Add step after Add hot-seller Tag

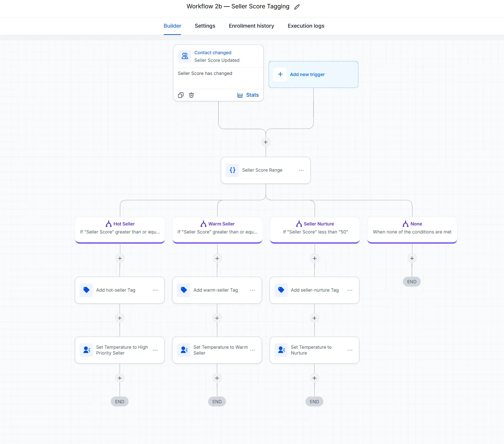click(120, 318)
